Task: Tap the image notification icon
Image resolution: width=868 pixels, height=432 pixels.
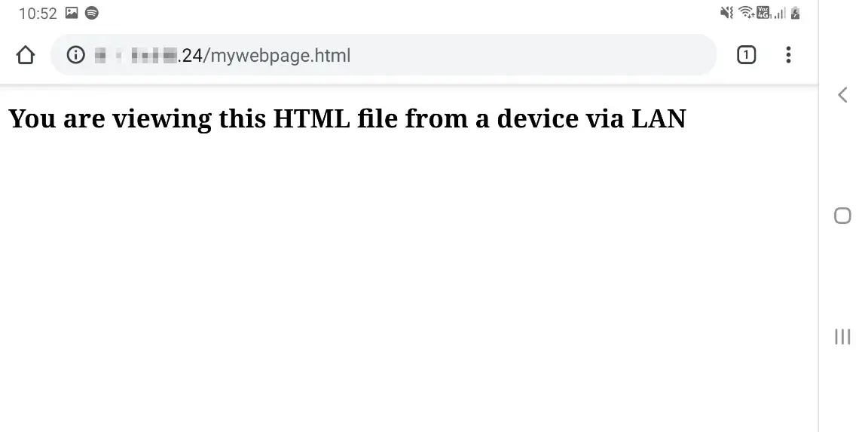Action: 72,13
